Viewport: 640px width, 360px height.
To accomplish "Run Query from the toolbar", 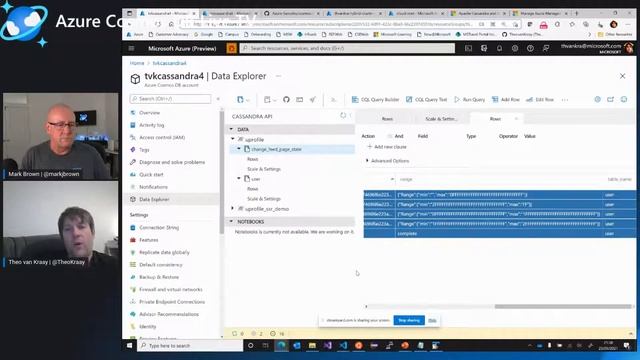I will point(469,100).
